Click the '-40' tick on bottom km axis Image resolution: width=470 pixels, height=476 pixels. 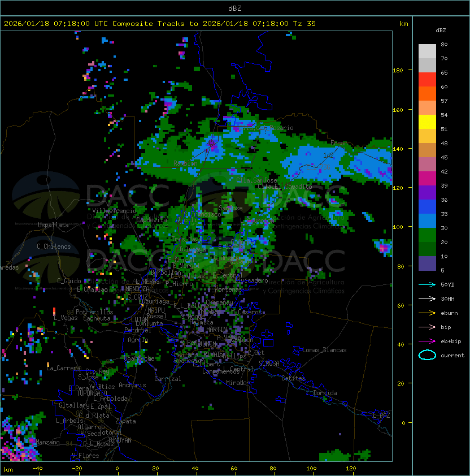click(37, 469)
